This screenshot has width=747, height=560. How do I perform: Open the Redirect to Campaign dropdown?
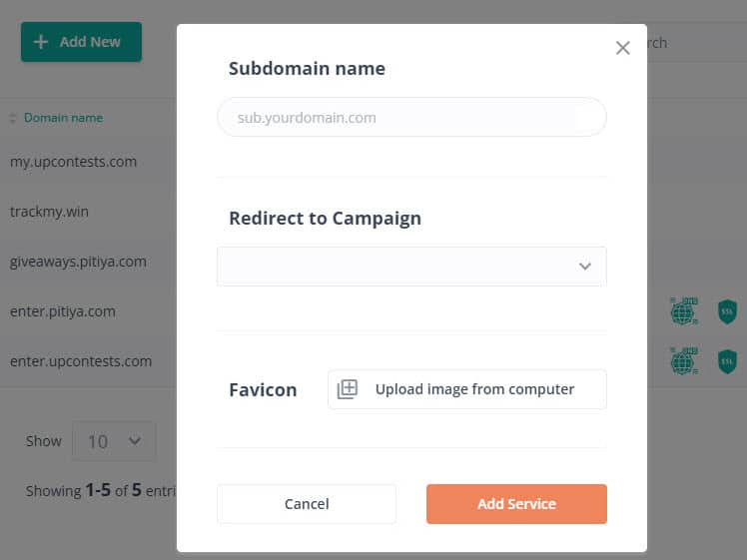pos(411,267)
